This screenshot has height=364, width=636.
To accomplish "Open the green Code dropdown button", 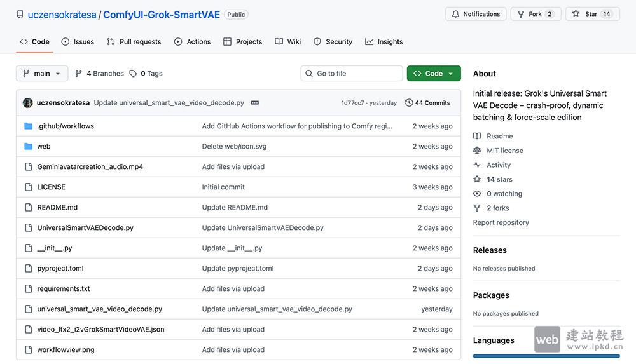I will (x=434, y=74).
